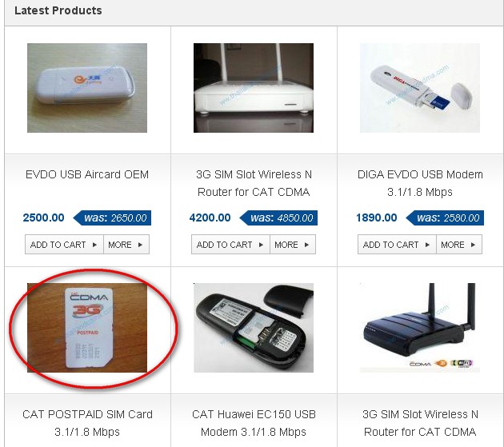Click MORE for EVDO USB Aircard OEM

(x=126, y=245)
